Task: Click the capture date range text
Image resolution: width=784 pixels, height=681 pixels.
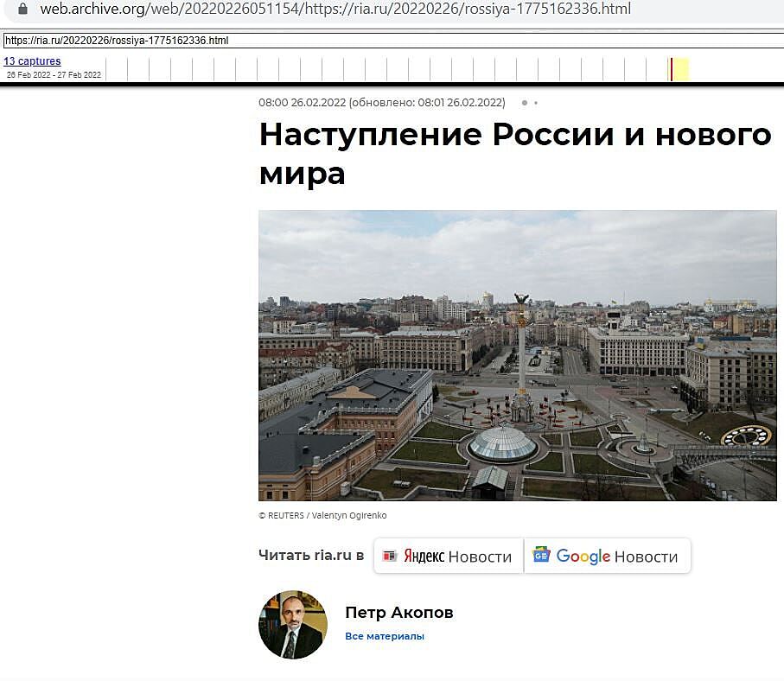Action: coord(54,75)
